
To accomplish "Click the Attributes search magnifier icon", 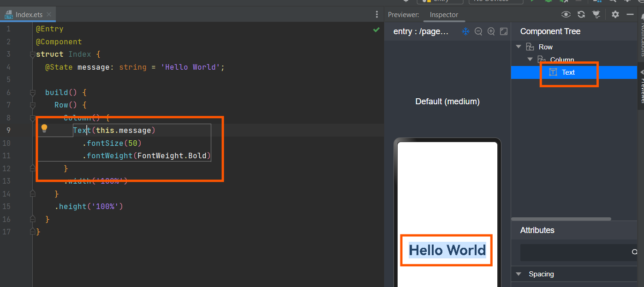I will 634,252.
